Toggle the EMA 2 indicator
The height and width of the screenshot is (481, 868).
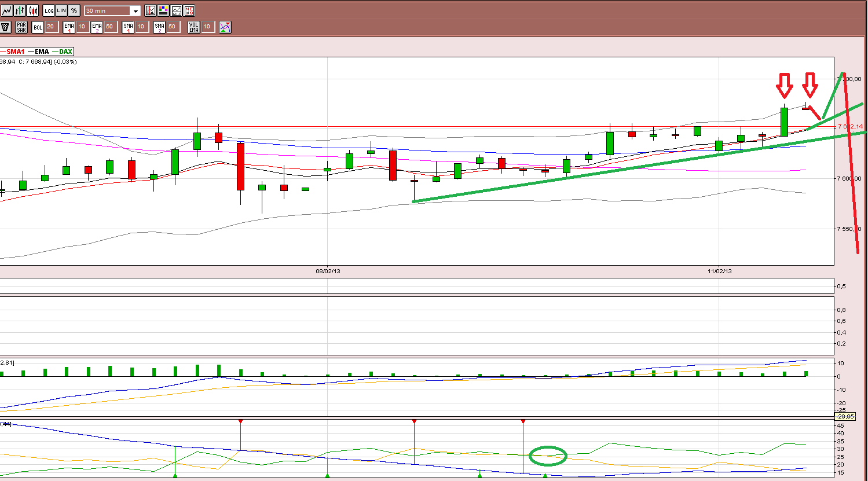pyautogui.click(x=97, y=27)
